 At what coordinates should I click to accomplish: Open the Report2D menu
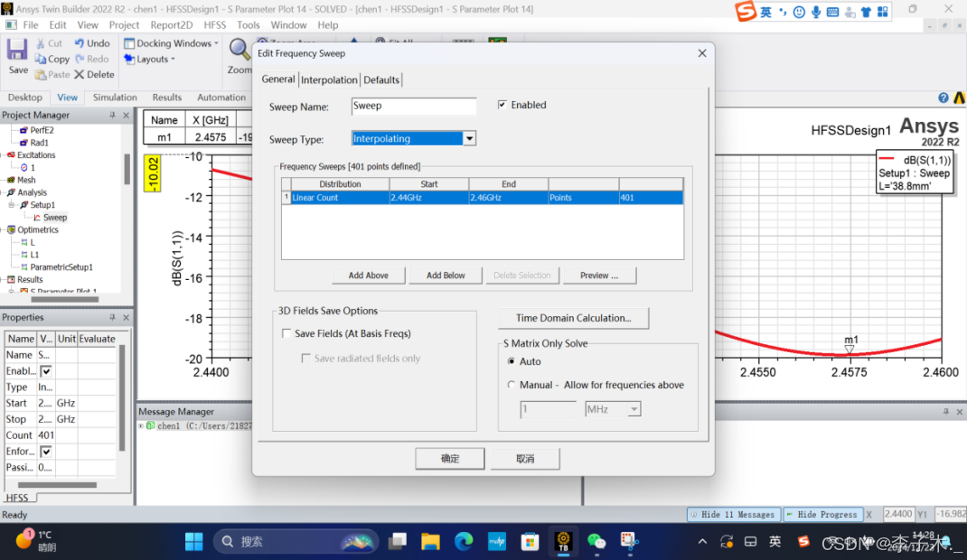click(172, 25)
